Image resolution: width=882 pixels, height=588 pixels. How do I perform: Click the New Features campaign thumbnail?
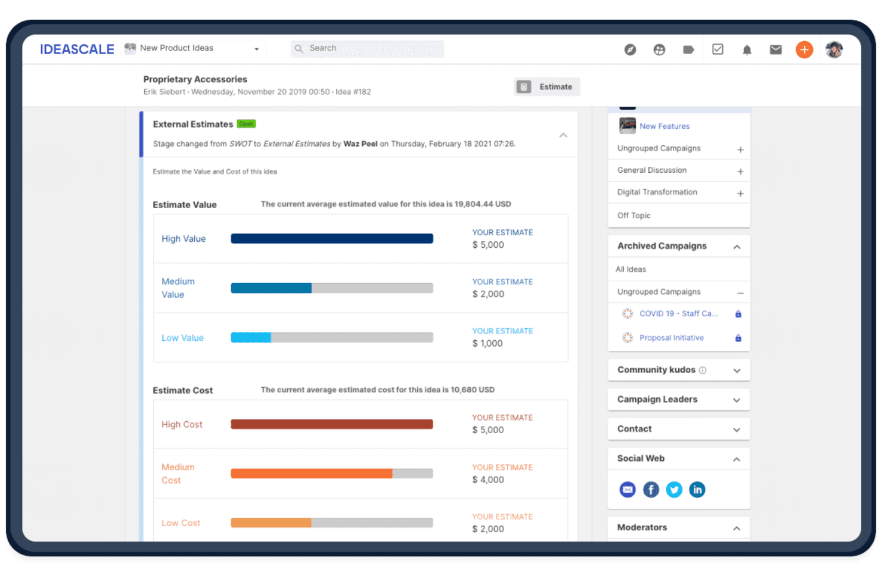click(628, 126)
